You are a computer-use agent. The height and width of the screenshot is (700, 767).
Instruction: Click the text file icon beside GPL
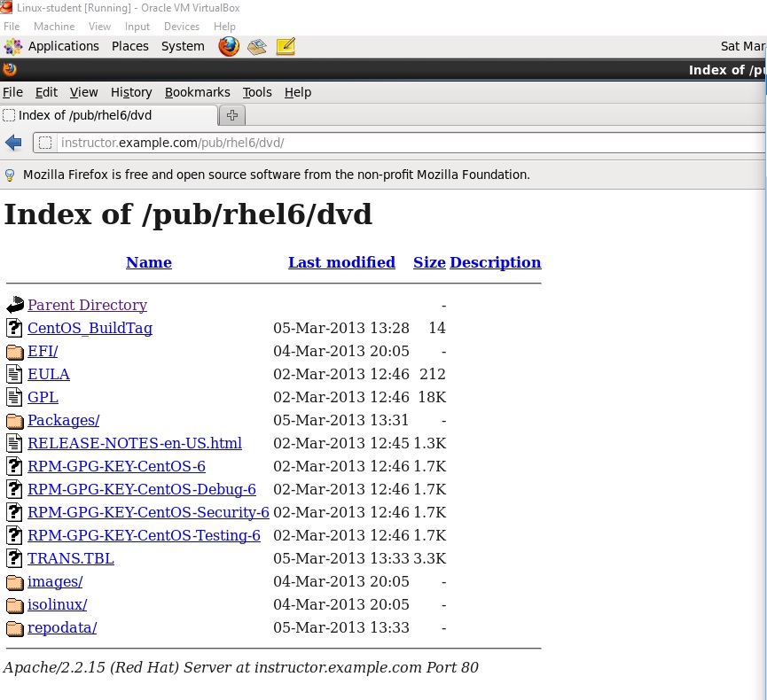[14, 397]
